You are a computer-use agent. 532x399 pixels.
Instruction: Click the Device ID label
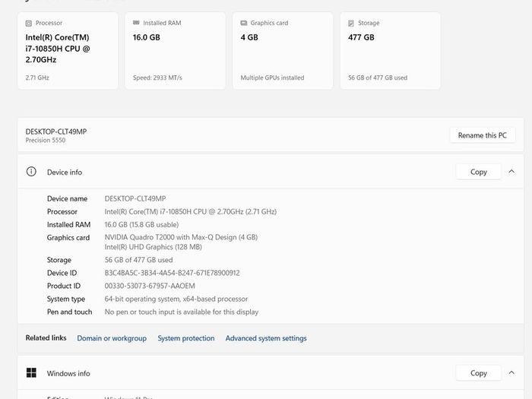tap(62, 273)
